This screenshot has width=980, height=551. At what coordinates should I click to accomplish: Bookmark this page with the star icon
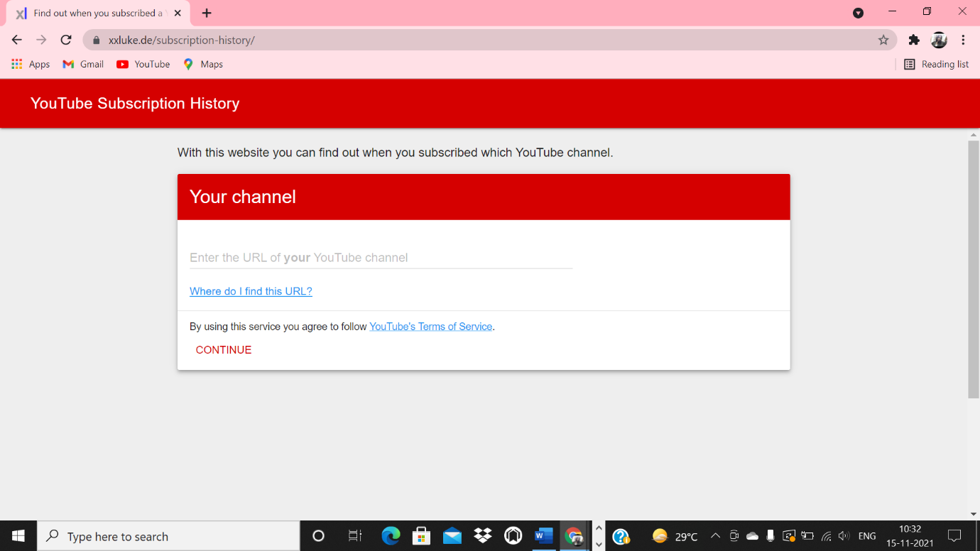883,40
